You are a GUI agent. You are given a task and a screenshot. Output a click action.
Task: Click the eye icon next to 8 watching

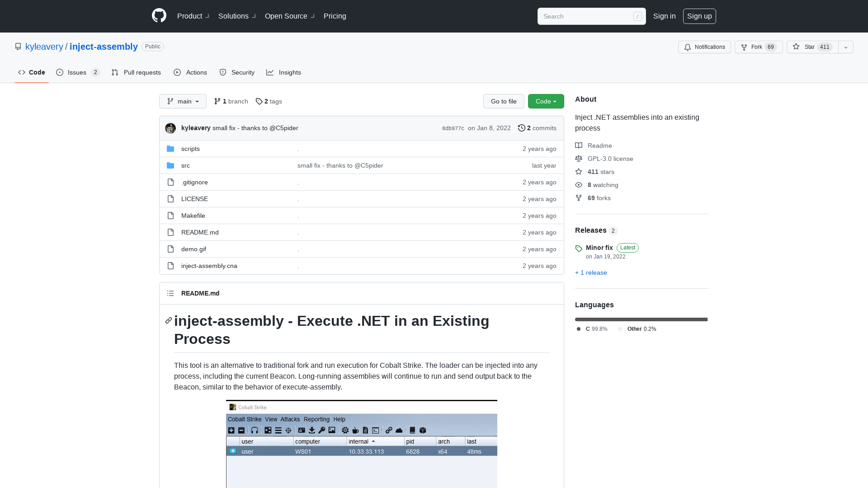(x=579, y=185)
